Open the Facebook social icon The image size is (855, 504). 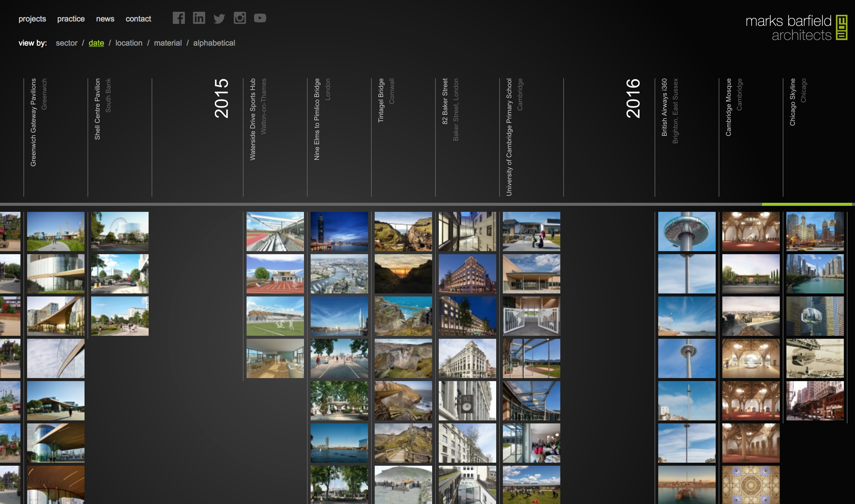click(x=178, y=18)
